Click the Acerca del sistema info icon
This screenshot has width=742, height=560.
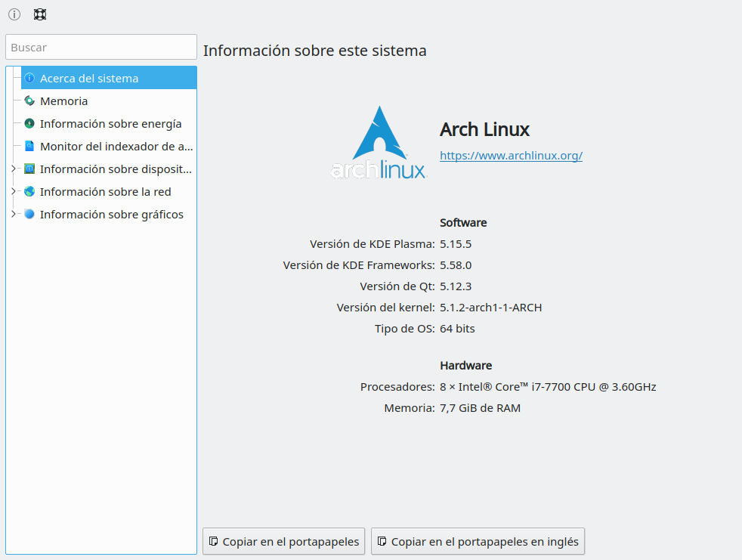pyautogui.click(x=29, y=78)
